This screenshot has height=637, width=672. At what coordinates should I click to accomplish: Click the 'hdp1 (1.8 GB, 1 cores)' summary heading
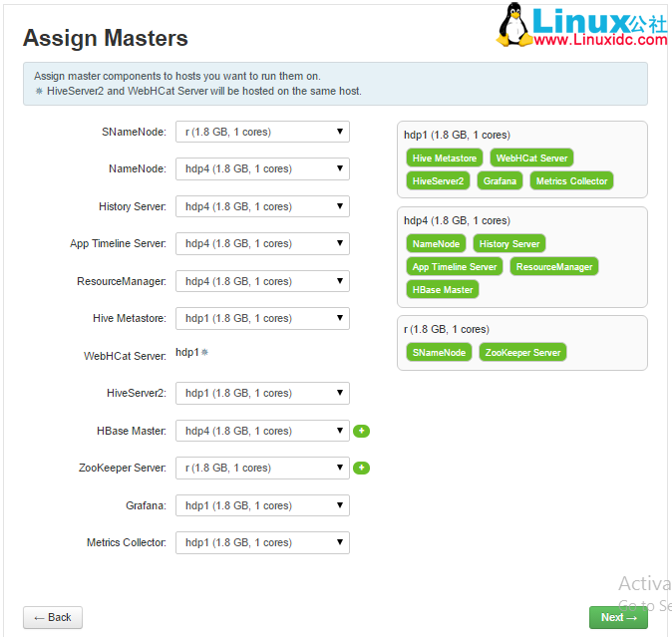click(x=457, y=135)
